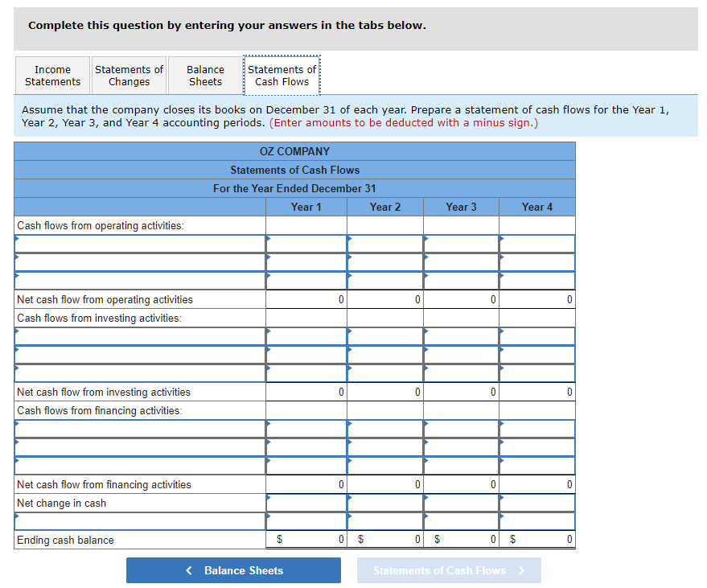Click the Year 3 column header
The image size is (707, 588).
[461, 207]
